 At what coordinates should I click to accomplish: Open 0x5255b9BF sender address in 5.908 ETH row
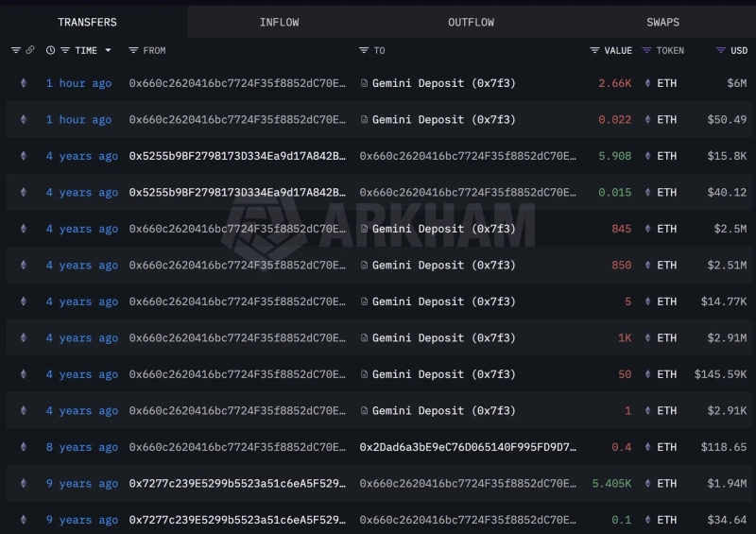(x=237, y=156)
